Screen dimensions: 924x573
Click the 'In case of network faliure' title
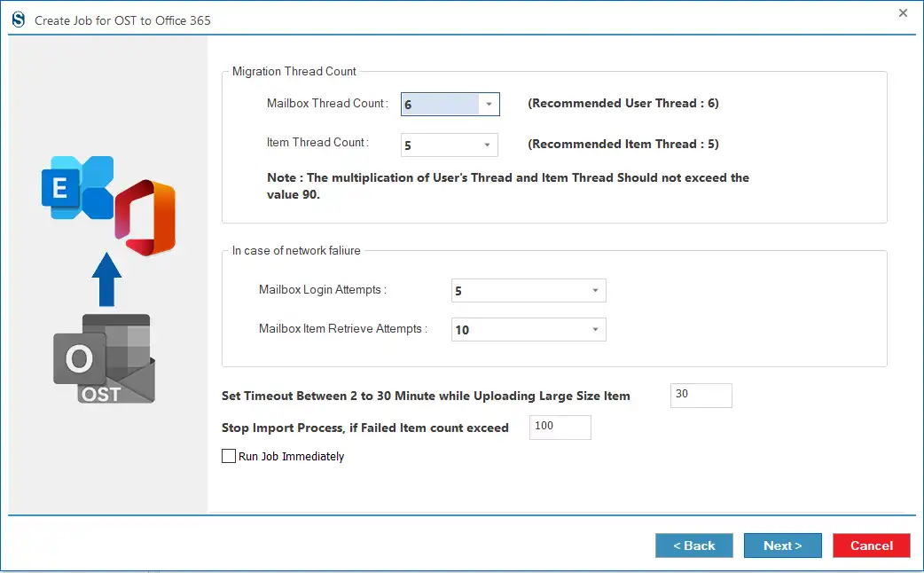coord(296,250)
